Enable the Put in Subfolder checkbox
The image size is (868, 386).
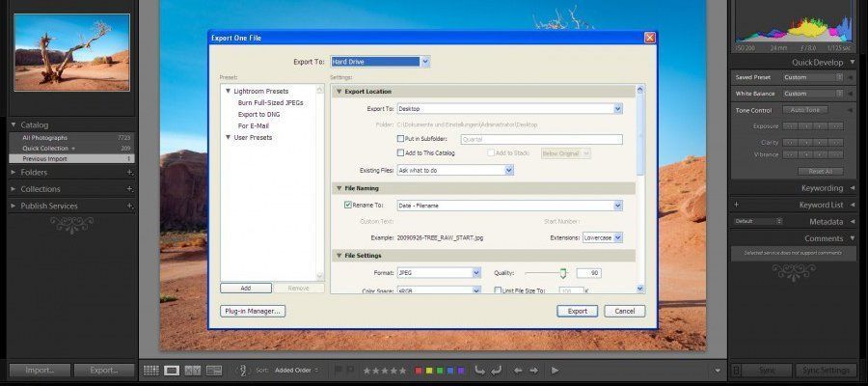point(401,139)
